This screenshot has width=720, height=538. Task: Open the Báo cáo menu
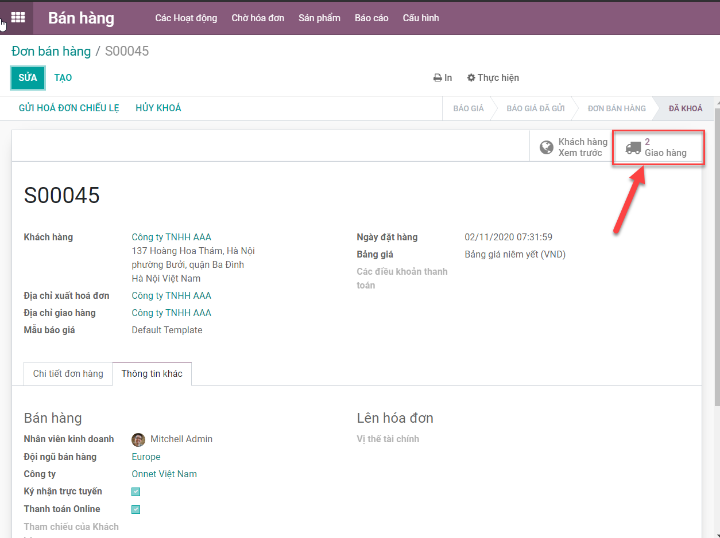pos(371,18)
